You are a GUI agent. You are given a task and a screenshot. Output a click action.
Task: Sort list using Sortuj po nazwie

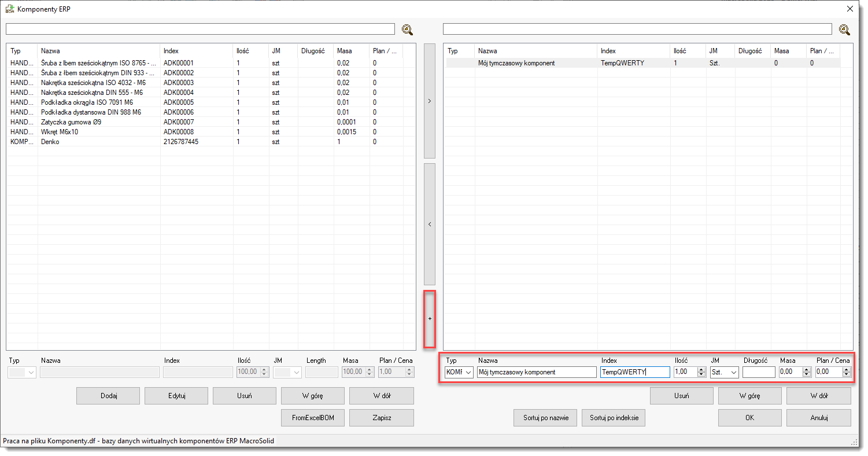545,418
